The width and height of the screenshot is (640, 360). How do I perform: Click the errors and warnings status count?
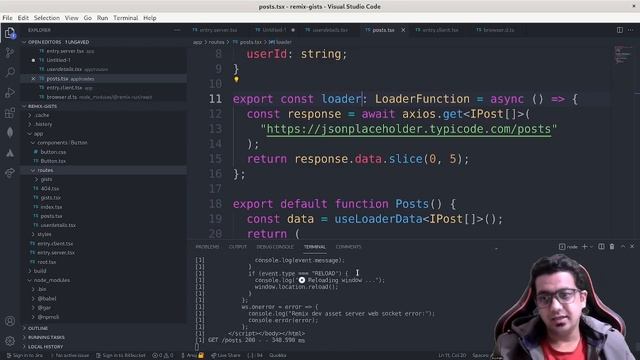tap(163, 356)
